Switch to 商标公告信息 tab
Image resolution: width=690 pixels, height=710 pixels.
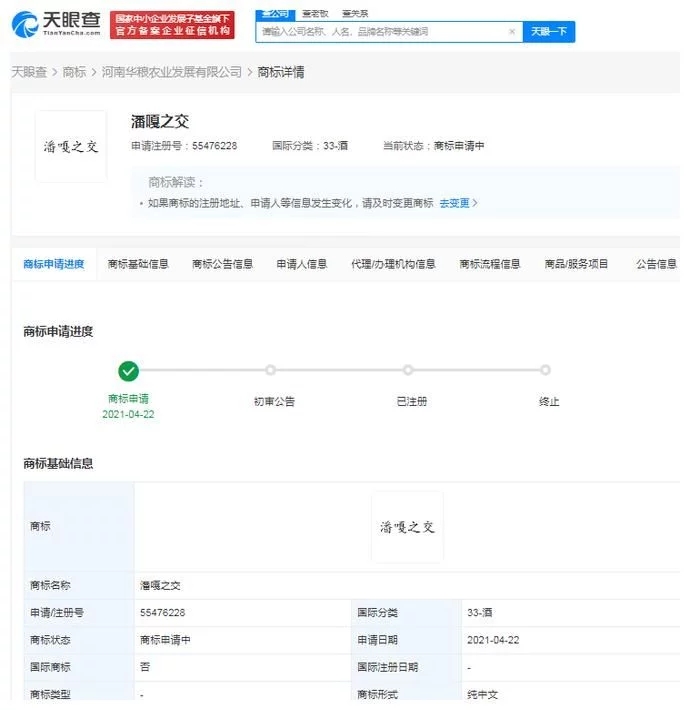click(x=222, y=264)
